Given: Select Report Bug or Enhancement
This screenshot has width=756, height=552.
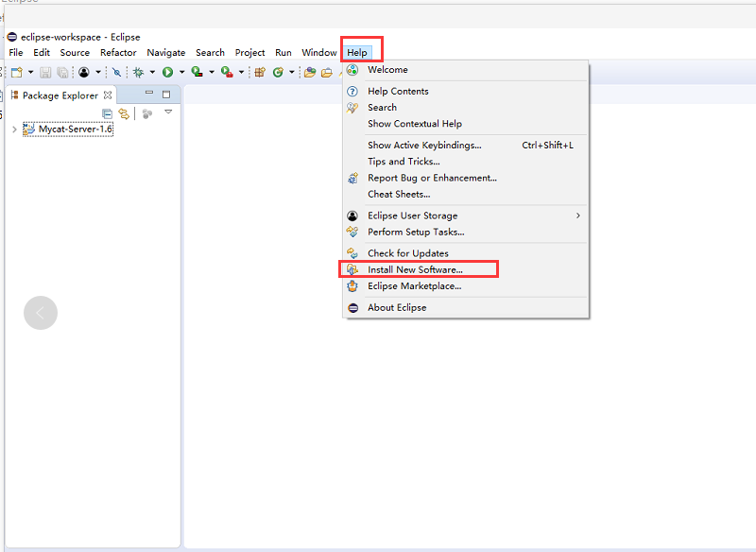Looking at the screenshot, I should pyautogui.click(x=466, y=178).
